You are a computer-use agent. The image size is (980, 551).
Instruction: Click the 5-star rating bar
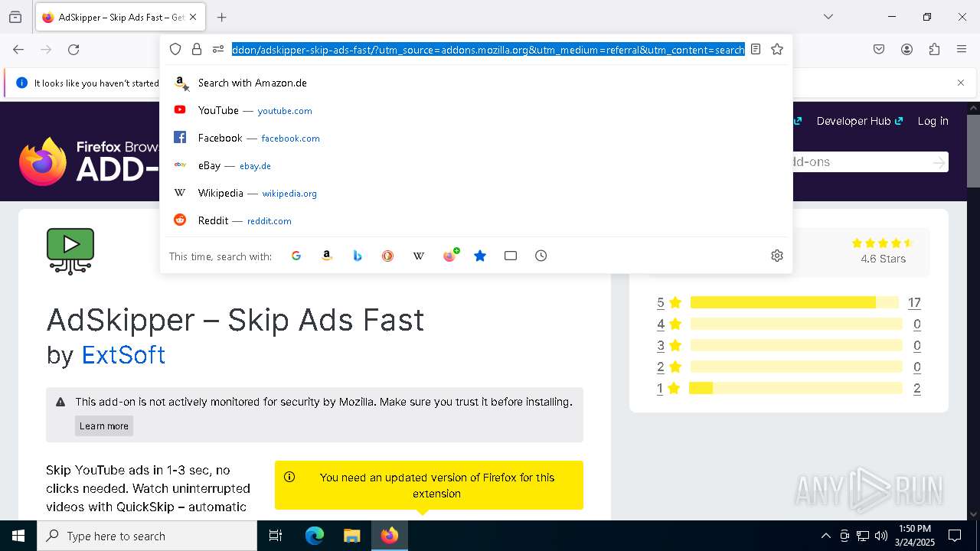point(794,302)
